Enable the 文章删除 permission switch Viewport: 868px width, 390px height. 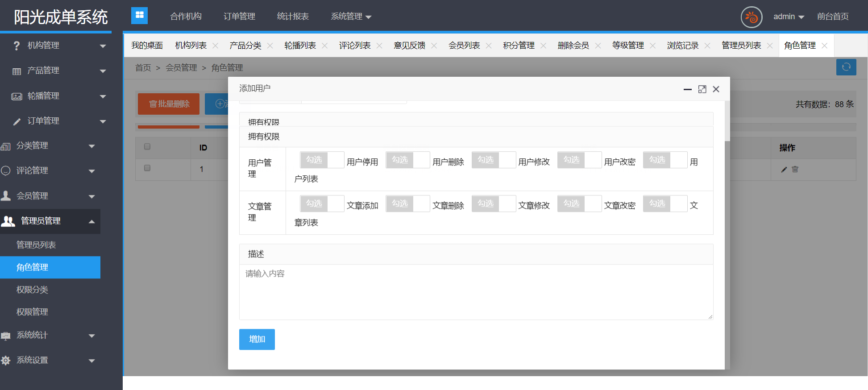click(407, 203)
